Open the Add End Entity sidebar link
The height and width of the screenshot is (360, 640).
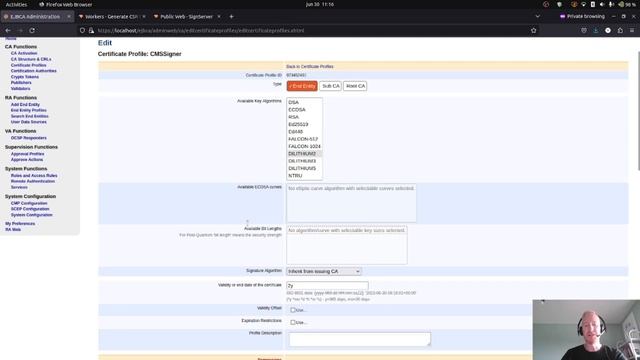click(25, 104)
